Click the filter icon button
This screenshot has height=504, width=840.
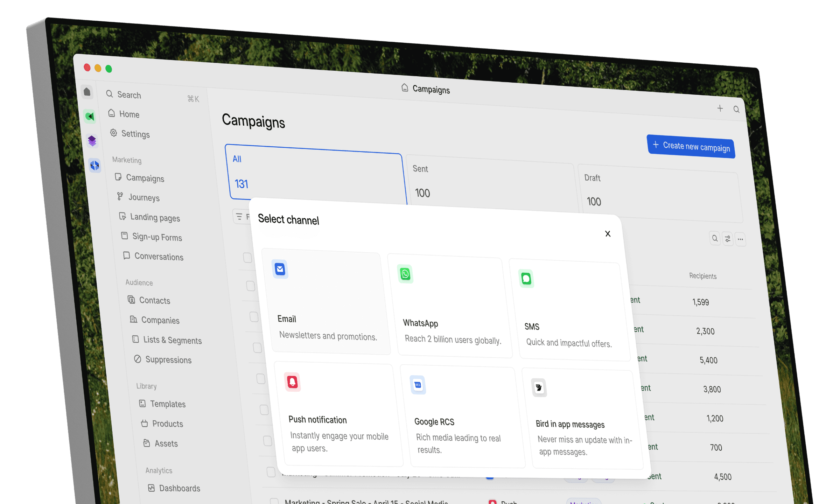pyautogui.click(x=241, y=217)
